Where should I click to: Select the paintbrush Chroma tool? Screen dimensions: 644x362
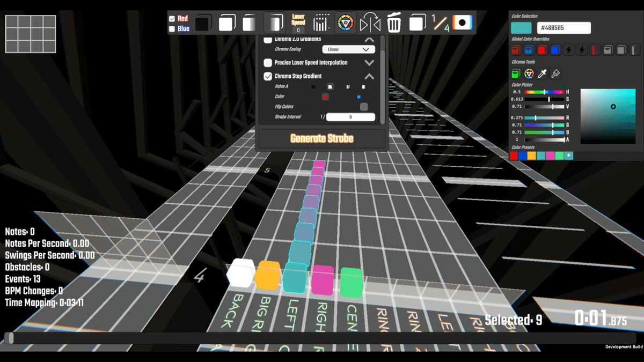556,73
